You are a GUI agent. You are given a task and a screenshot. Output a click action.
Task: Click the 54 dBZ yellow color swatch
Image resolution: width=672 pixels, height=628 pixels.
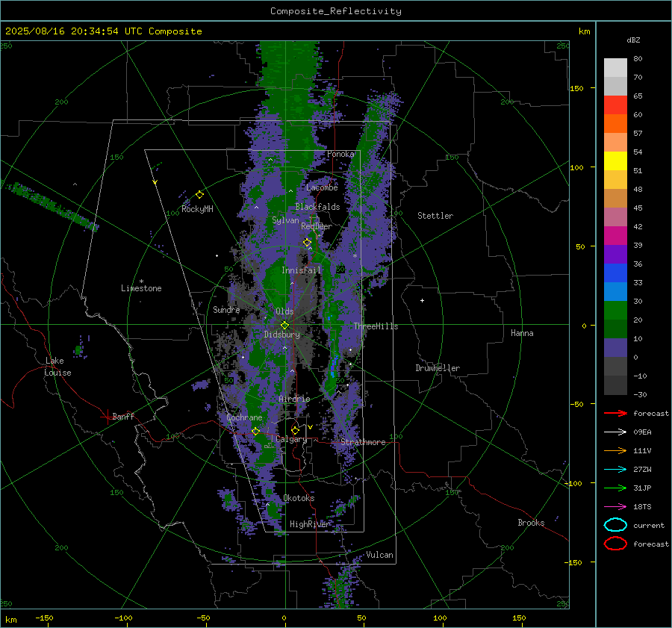tap(615, 161)
